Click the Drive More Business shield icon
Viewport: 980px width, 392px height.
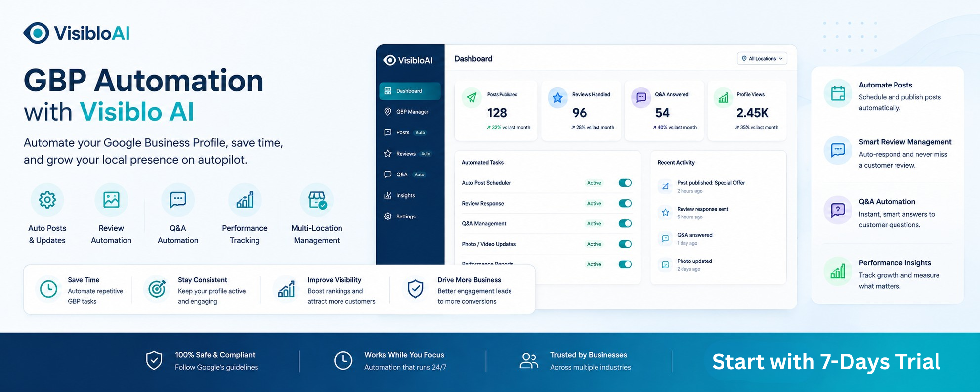point(415,289)
